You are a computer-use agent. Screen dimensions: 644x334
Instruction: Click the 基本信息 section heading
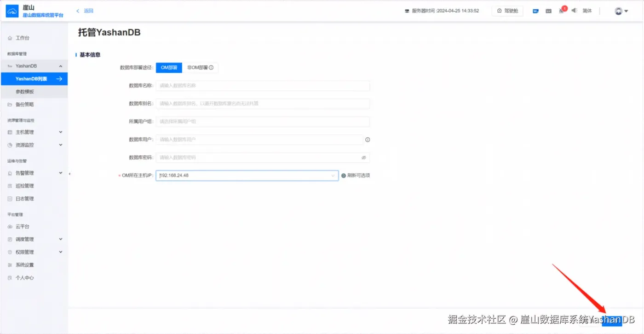point(90,55)
